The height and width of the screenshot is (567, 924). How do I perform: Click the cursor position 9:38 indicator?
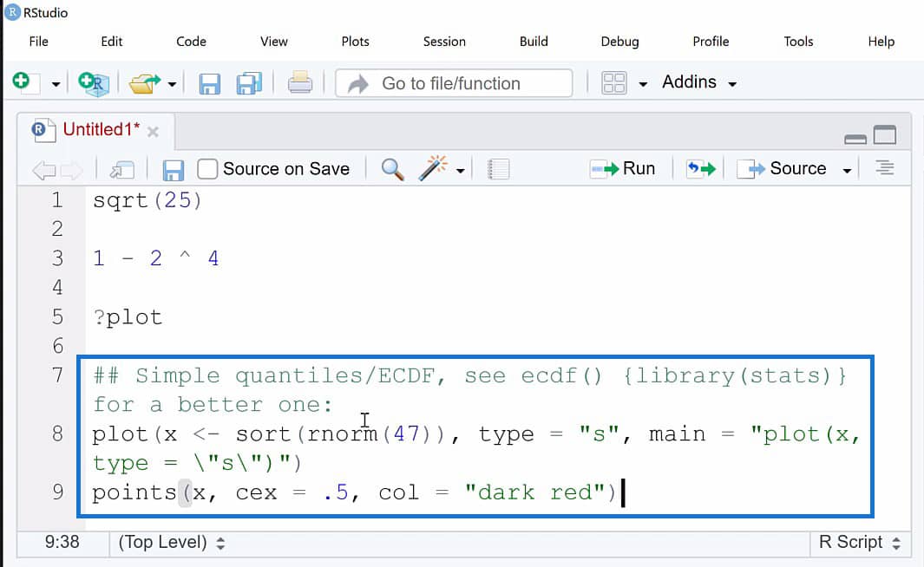(62, 542)
